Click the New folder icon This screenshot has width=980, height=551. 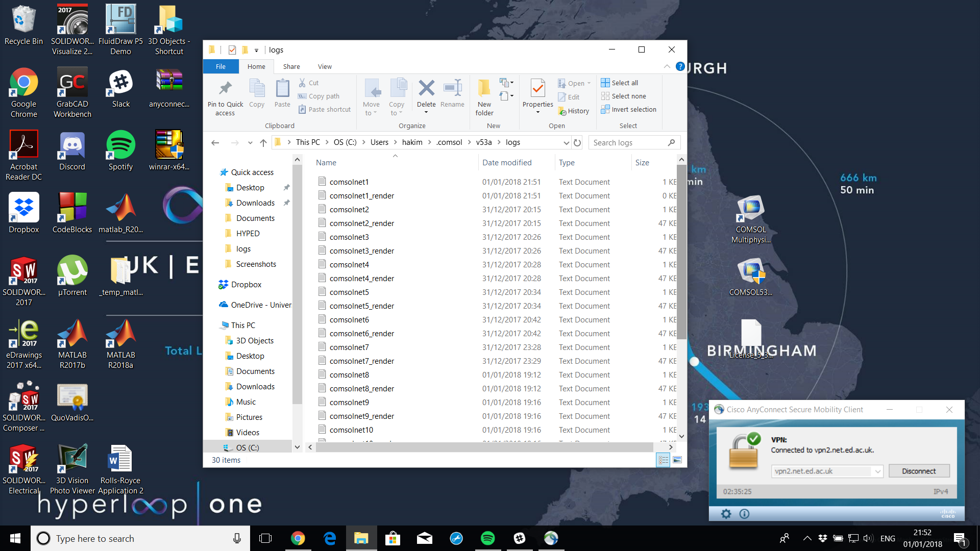coord(484,88)
